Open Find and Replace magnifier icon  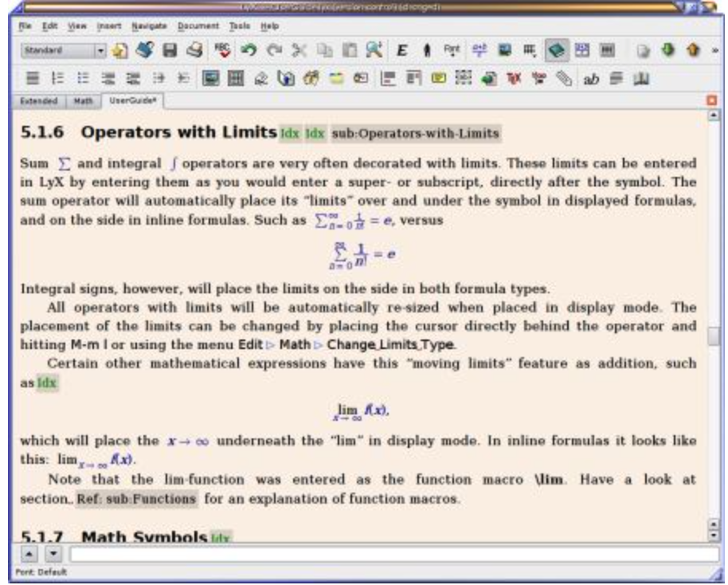click(374, 50)
